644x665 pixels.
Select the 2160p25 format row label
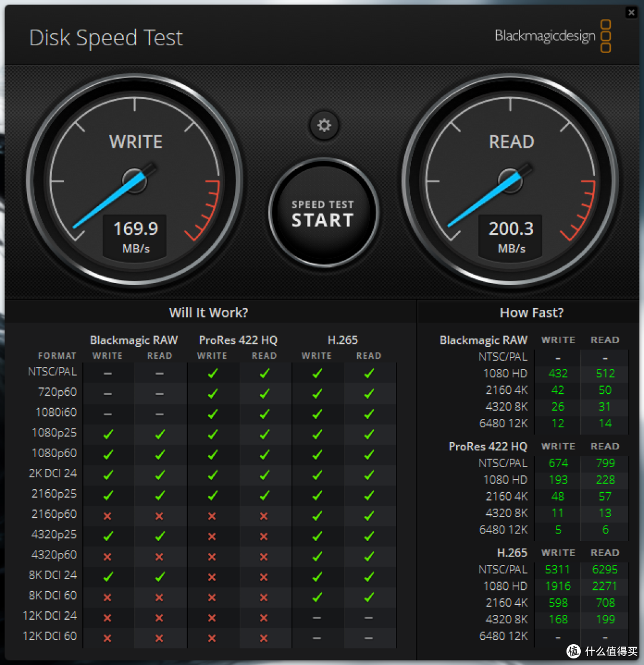coord(54,493)
